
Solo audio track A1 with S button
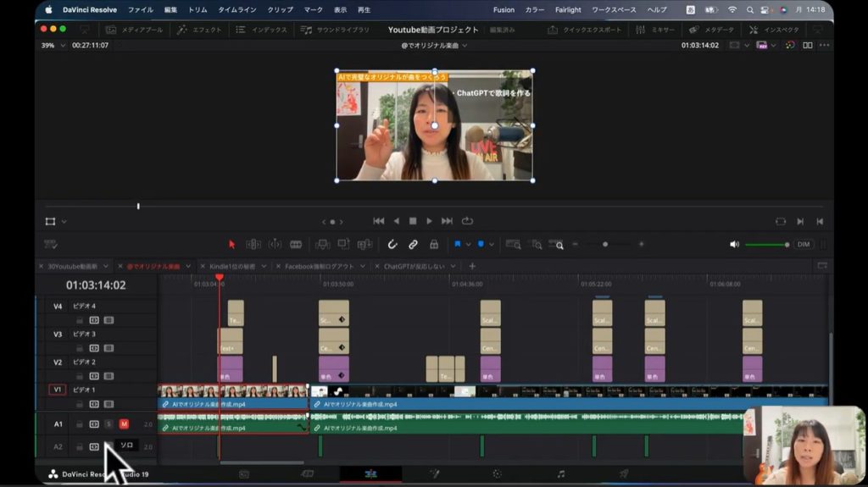[x=108, y=423]
